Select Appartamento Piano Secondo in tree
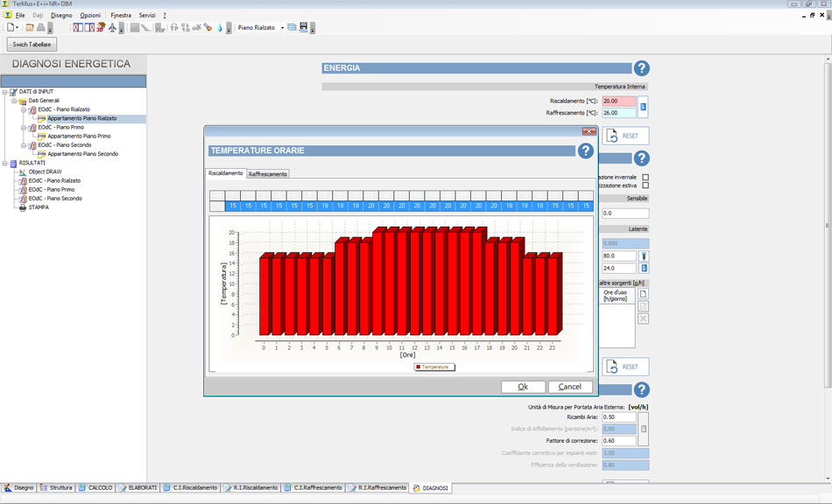Image resolution: width=832 pixels, height=504 pixels. [83, 154]
